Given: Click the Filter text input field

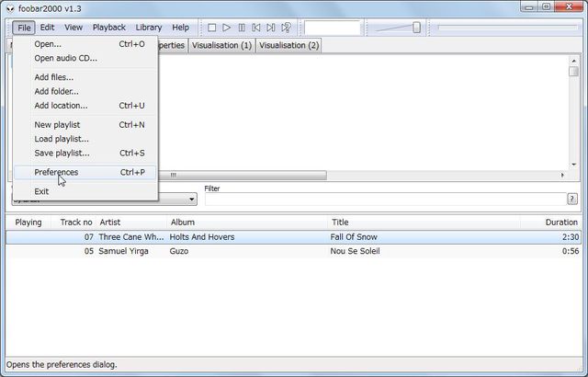Looking at the screenshot, I should tap(384, 199).
